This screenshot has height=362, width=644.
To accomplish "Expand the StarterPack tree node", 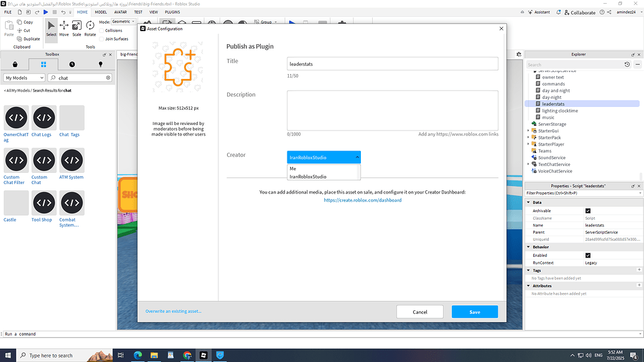I will (528, 137).
